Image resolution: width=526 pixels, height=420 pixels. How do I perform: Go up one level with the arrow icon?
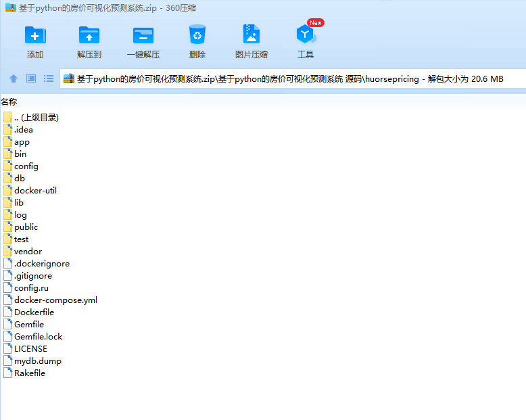click(14, 79)
